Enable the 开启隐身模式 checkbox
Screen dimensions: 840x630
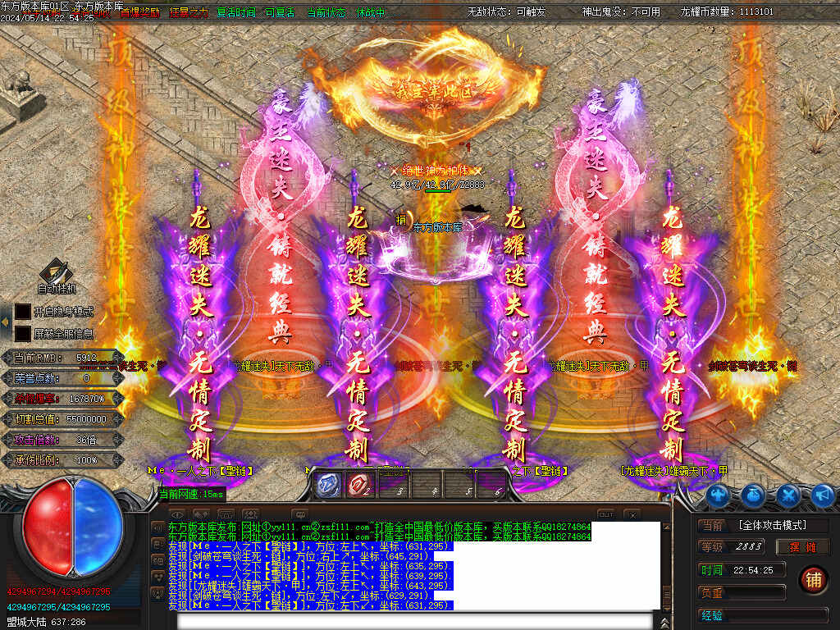pyautogui.click(x=22, y=311)
